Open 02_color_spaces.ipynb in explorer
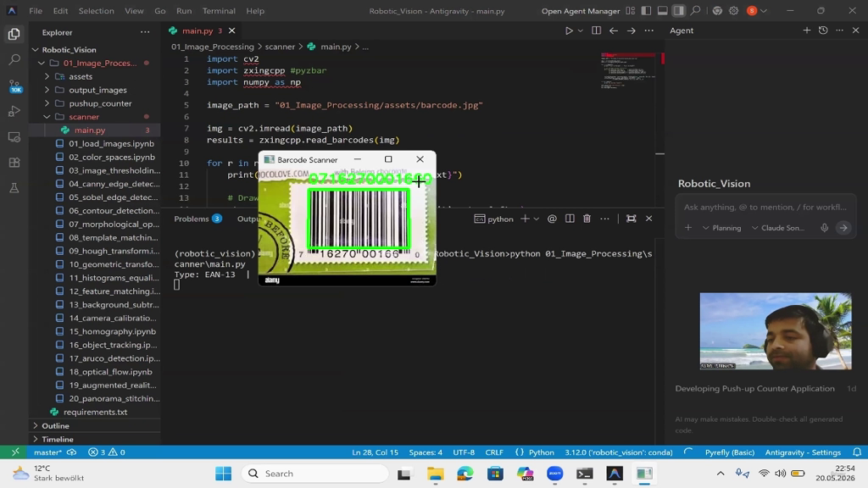 pyautogui.click(x=112, y=157)
